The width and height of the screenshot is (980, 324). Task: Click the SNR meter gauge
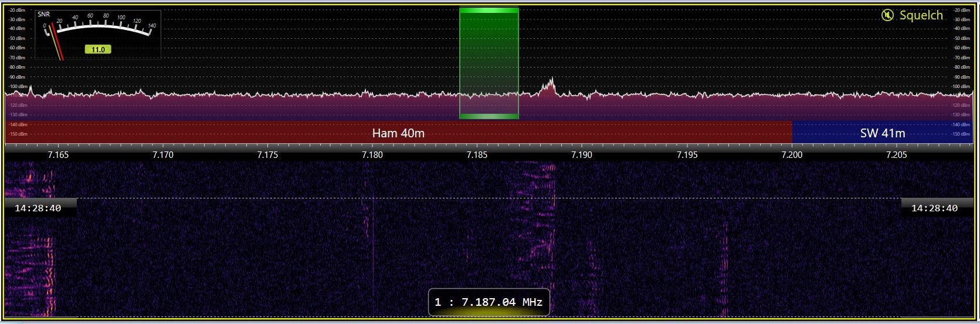point(98,33)
